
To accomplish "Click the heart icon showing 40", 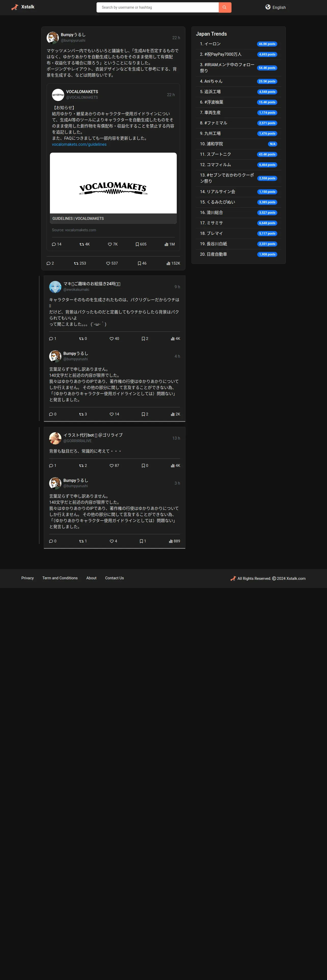I will pyautogui.click(x=112, y=339).
